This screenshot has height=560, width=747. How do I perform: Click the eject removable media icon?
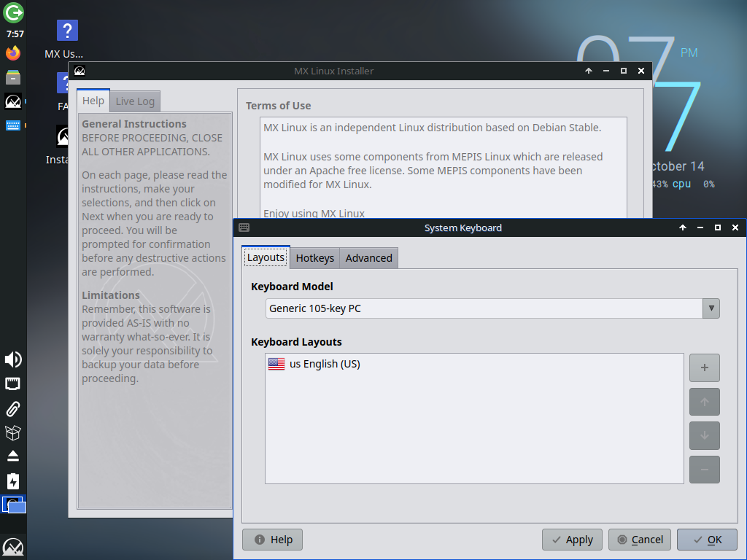pyautogui.click(x=13, y=456)
